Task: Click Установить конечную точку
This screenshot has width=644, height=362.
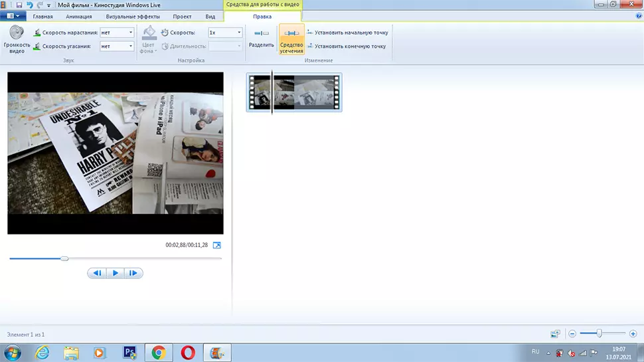Action: coord(346,46)
